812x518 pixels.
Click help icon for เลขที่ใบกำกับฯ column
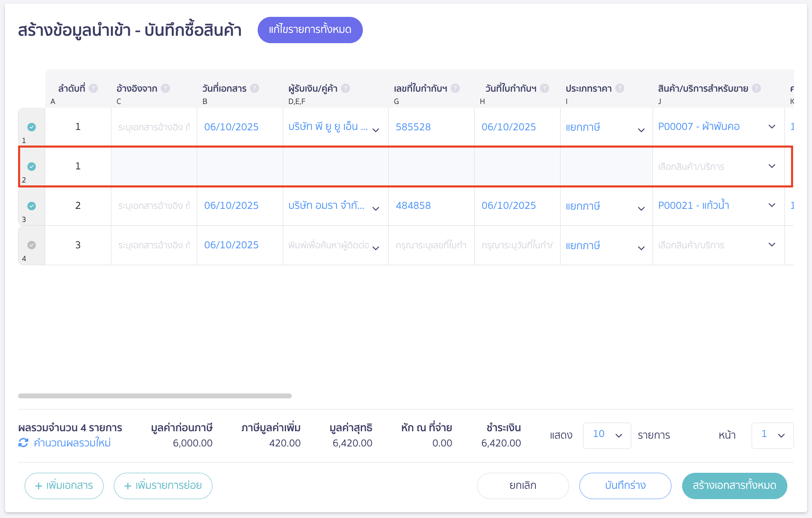pyautogui.click(x=455, y=88)
